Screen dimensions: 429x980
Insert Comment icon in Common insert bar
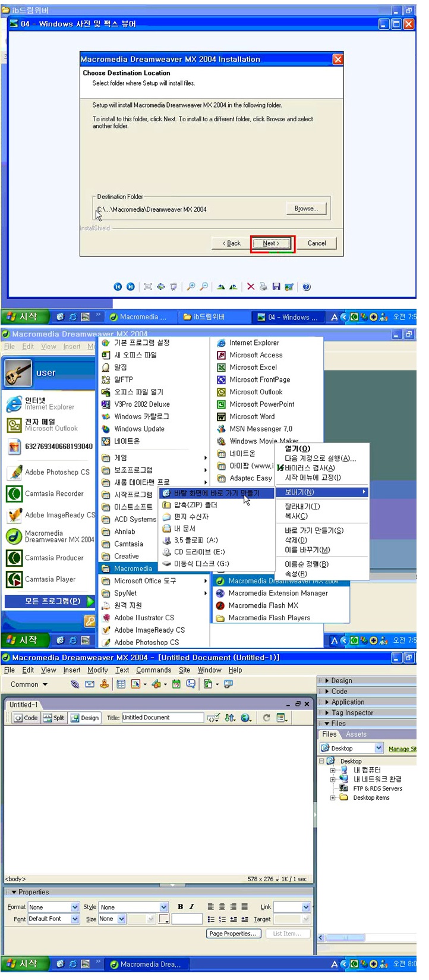(x=191, y=684)
